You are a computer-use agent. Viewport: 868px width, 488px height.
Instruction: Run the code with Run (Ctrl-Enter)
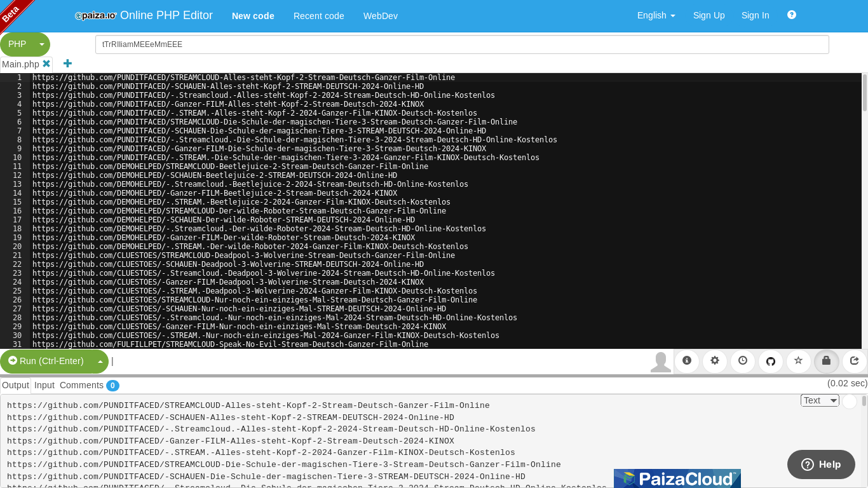pyautogui.click(x=46, y=362)
